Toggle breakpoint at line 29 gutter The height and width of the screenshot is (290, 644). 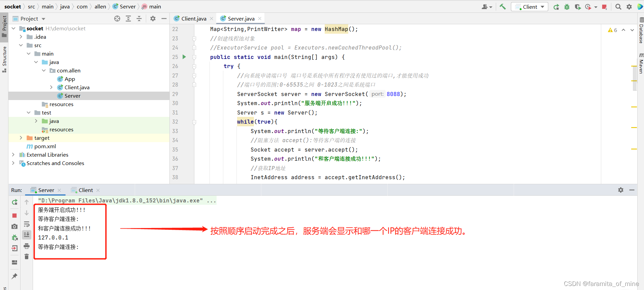pos(185,94)
